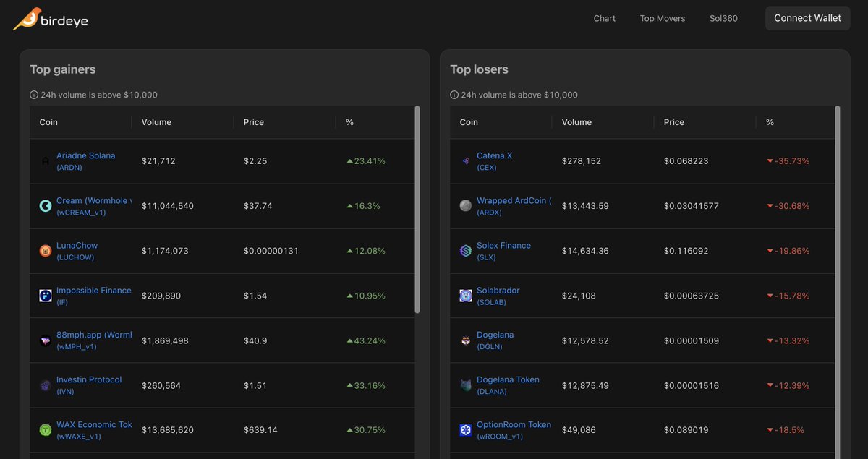Click the $0.00001509 price cell
This screenshot has height=459, width=868.
[692, 340]
